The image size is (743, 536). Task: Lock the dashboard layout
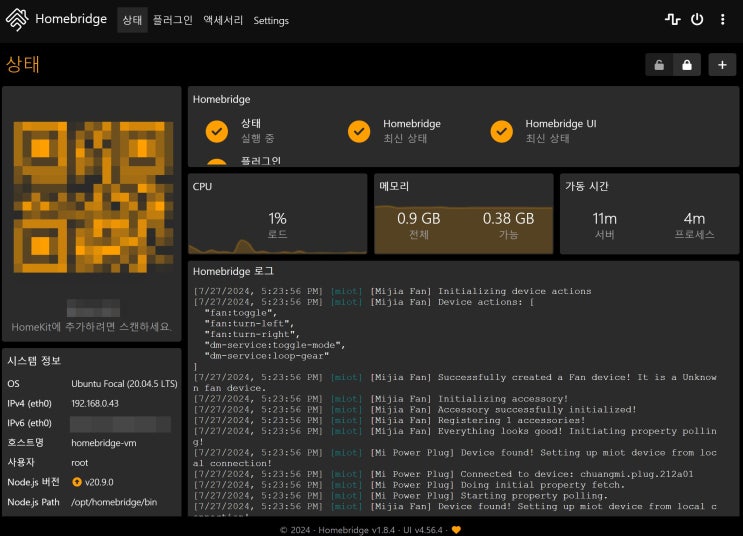687,65
